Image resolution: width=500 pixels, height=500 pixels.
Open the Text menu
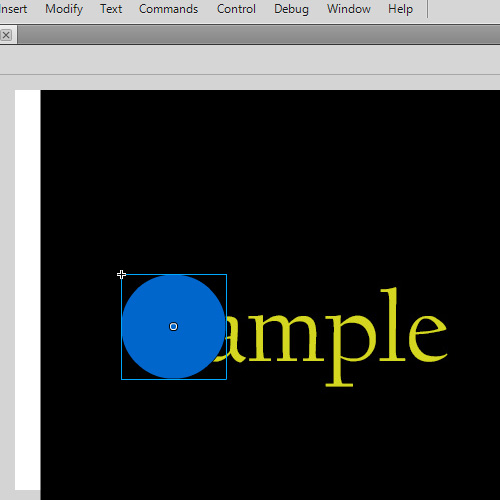[111, 9]
